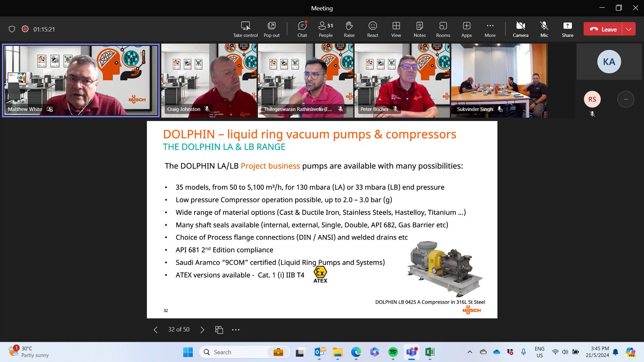
Task: Open Outlook from the taskbar
Action: [x=320, y=352]
